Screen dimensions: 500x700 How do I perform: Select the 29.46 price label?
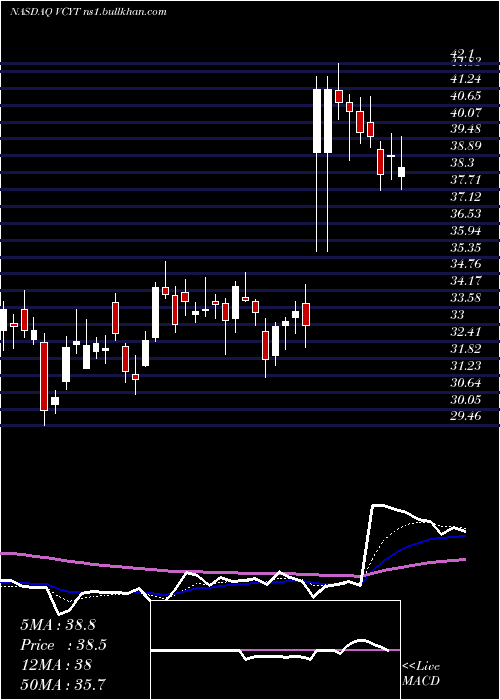click(x=466, y=416)
